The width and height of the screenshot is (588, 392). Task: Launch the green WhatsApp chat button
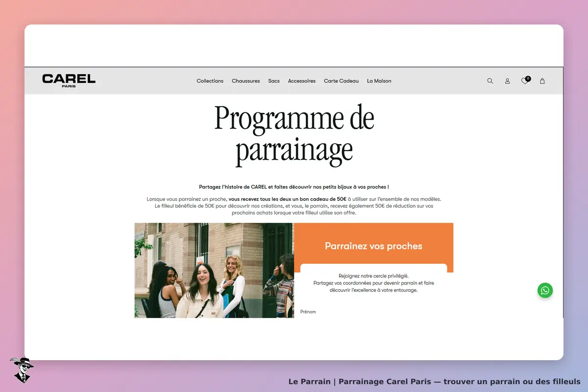[545, 290]
